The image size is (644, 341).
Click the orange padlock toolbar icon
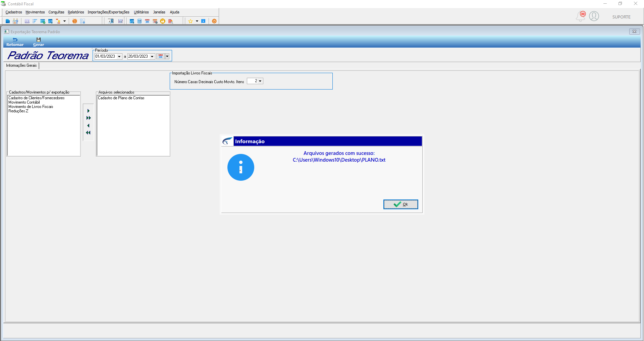coord(163,21)
